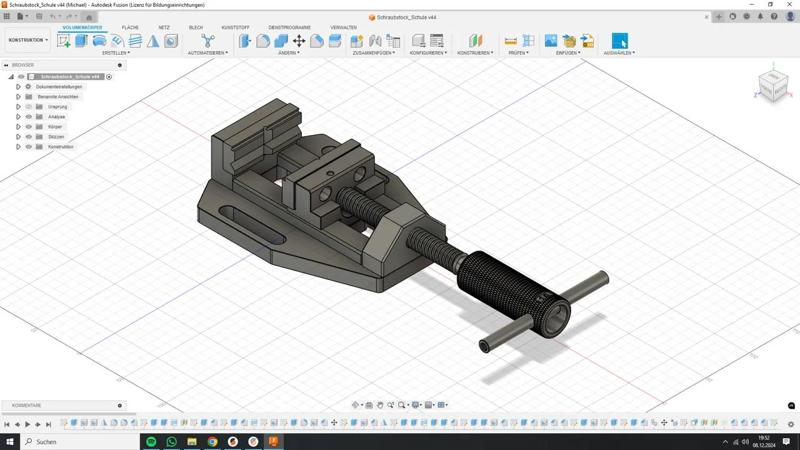Click the Move/Copy cross-arrows tool
800x450 pixels.
(x=299, y=41)
